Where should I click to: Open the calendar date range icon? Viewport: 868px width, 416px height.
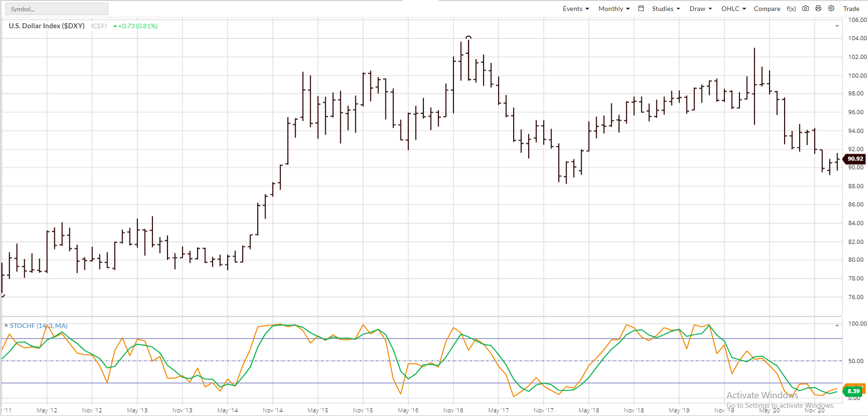pyautogui.click(x=641, y=8)
